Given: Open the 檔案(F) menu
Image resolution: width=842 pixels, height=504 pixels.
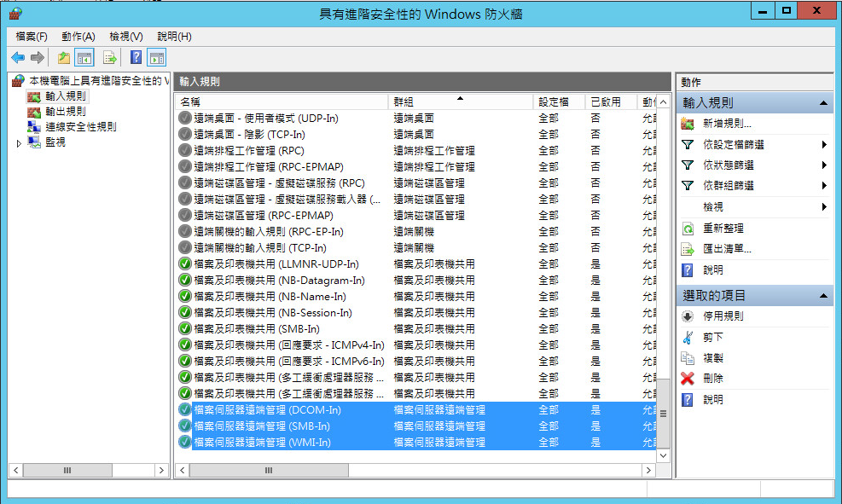Looking at the screenshot, I should click(32, 37).
